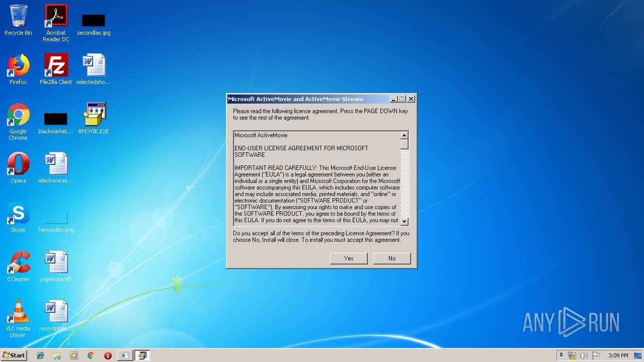This screenshot has width=644, height=362.
Task: Select the farmorder.png file icon
Action: (56, 222)
